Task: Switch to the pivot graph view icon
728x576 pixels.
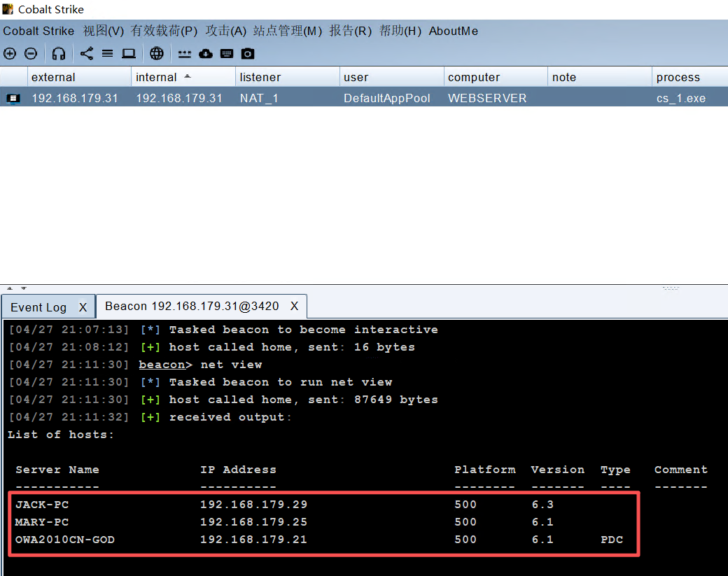Action: (x=87, y=54)
